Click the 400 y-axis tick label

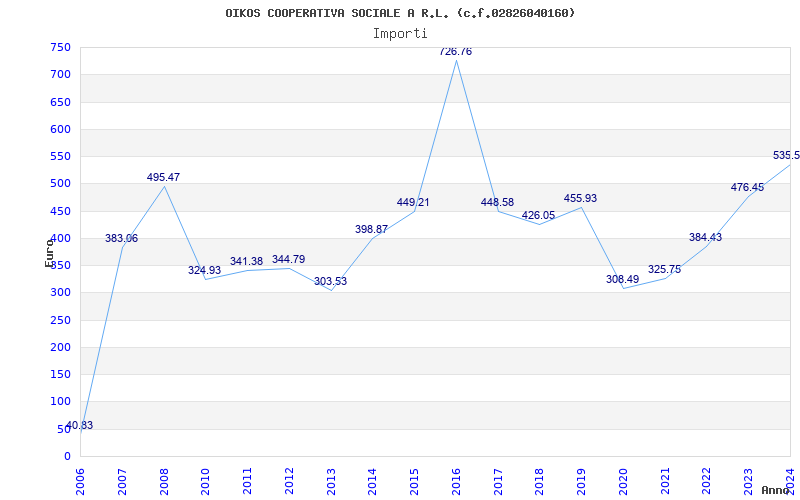pos(60,239)
